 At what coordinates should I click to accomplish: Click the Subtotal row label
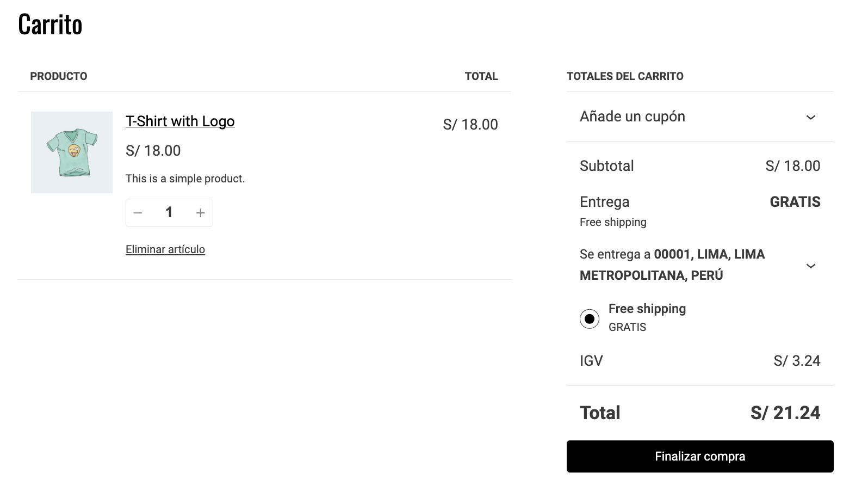[607, 166]
